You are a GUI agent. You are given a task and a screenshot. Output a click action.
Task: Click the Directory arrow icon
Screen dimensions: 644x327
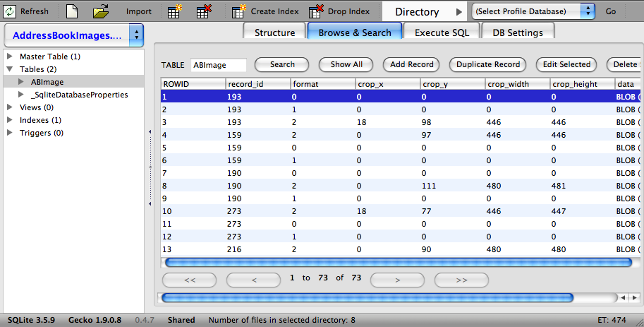point(458,12)
